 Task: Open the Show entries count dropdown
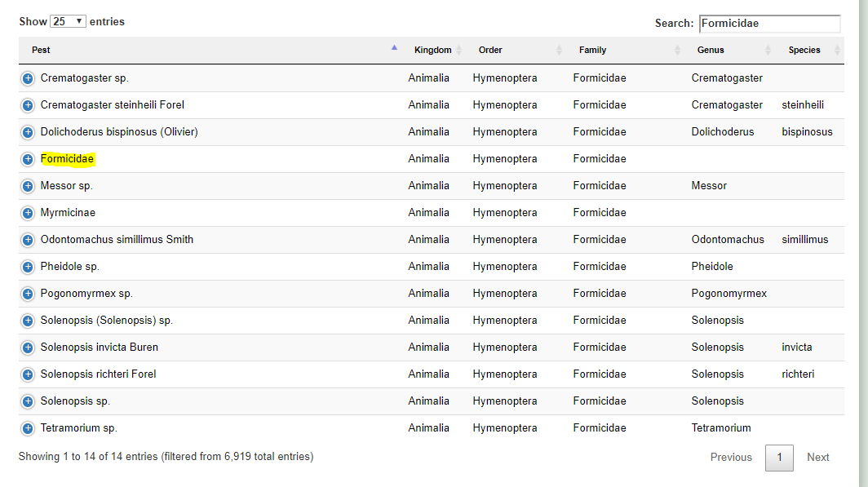pyautogui.click(x=68, y=21)
